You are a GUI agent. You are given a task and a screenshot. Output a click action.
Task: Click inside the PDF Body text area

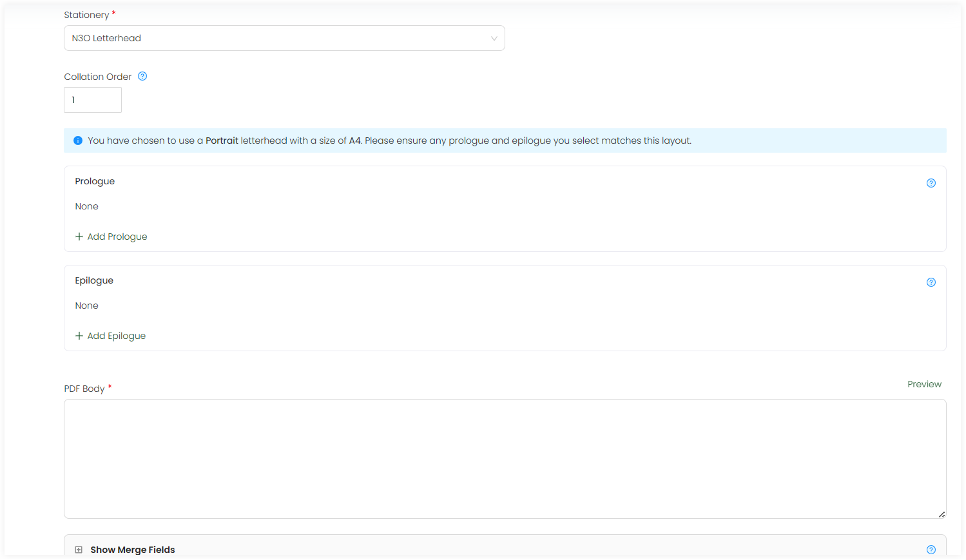pos(505,459)
